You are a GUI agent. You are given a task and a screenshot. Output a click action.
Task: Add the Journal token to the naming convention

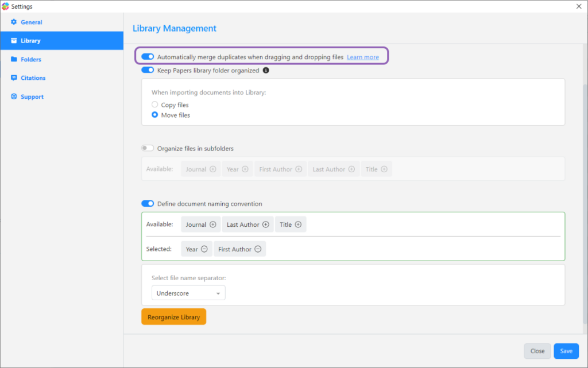click(214, 224)
